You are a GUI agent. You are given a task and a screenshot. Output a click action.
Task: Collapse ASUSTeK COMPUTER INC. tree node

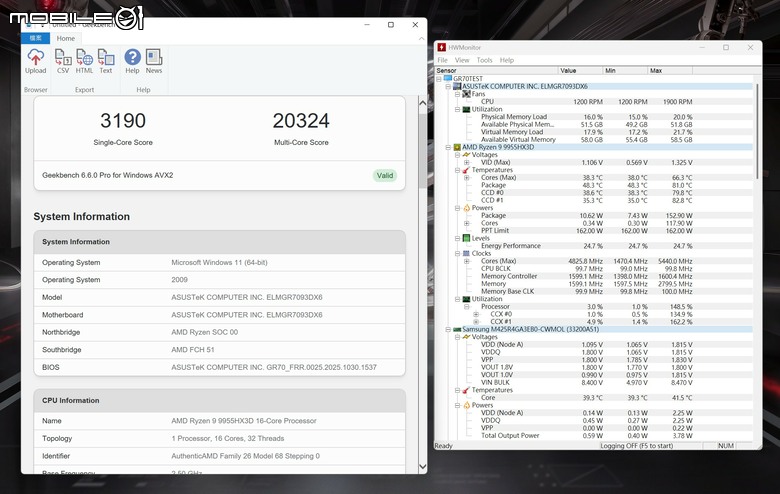[448, 87]
